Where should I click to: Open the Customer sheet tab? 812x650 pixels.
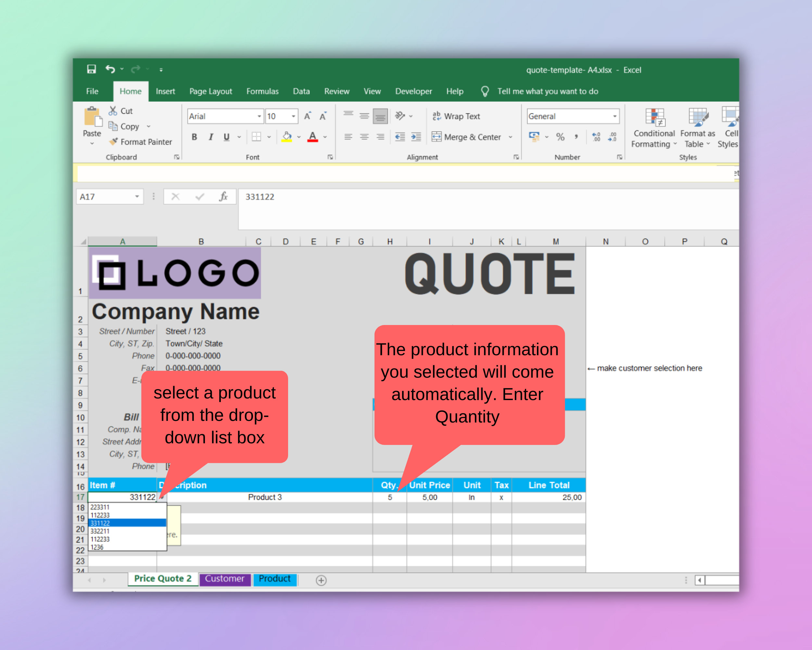click(x=224, y=579)
